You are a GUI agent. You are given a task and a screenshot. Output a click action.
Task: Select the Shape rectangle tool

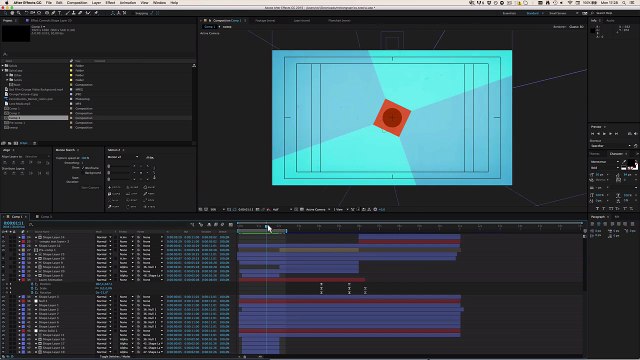[x=47, y=13]
